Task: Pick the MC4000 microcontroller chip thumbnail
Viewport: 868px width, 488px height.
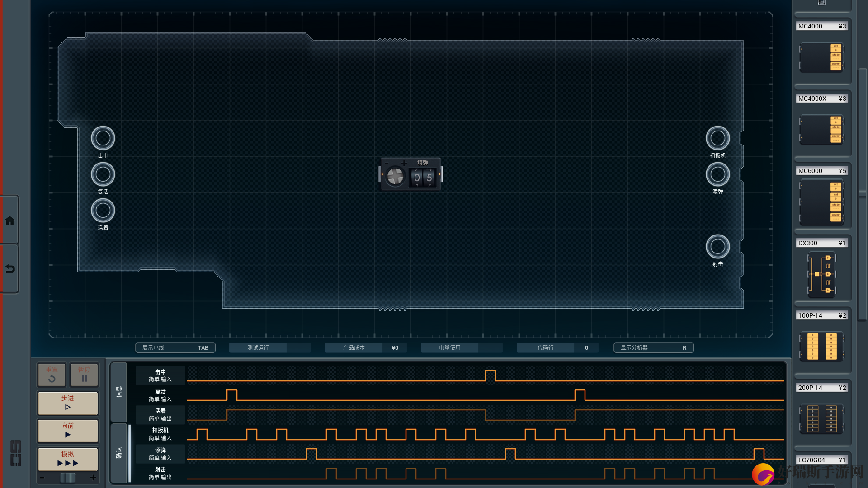Action: tap(821, 57)
